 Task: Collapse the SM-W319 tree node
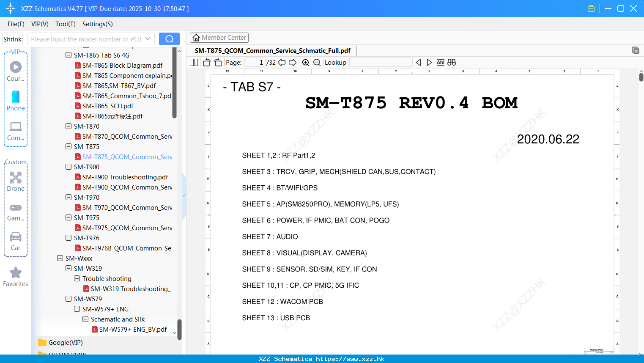pyautogui.click(x=69, y=268)
